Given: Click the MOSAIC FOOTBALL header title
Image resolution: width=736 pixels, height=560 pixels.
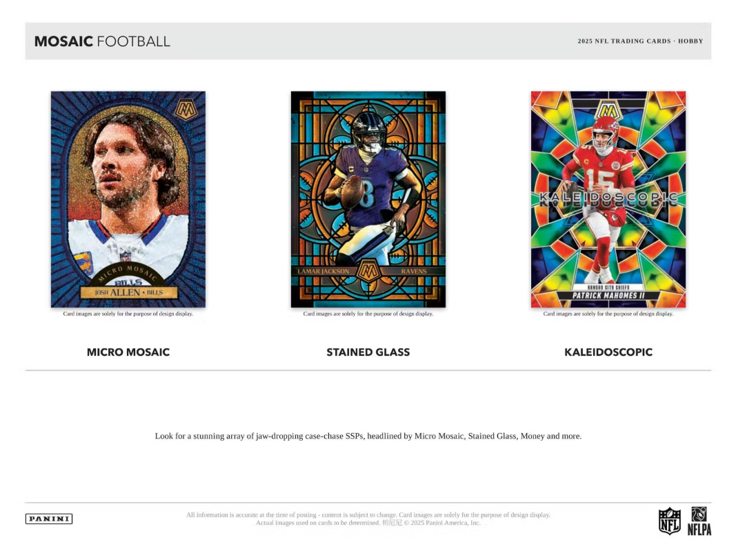Looking at the screenshot, I should click(102, 41).
